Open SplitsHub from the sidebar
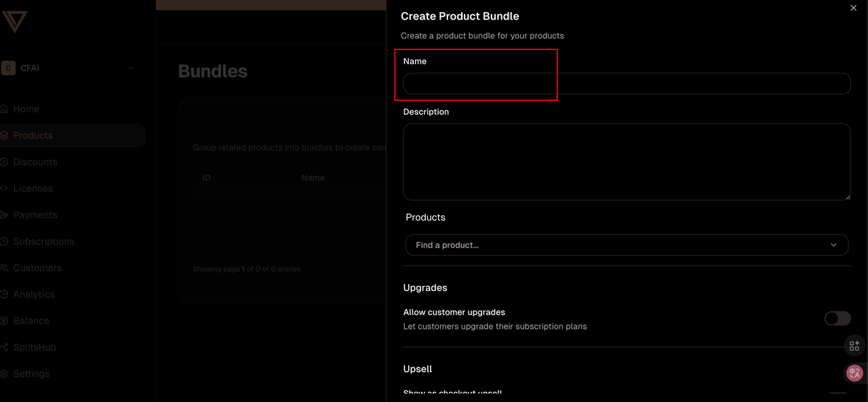Viewport: 868px width, 402px height. (x=35, y=346)
